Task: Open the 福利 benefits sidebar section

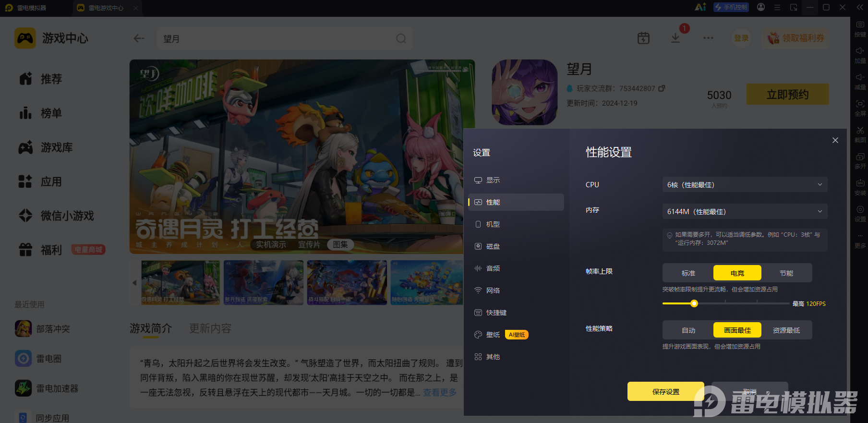Action: [x=41, y=250]
